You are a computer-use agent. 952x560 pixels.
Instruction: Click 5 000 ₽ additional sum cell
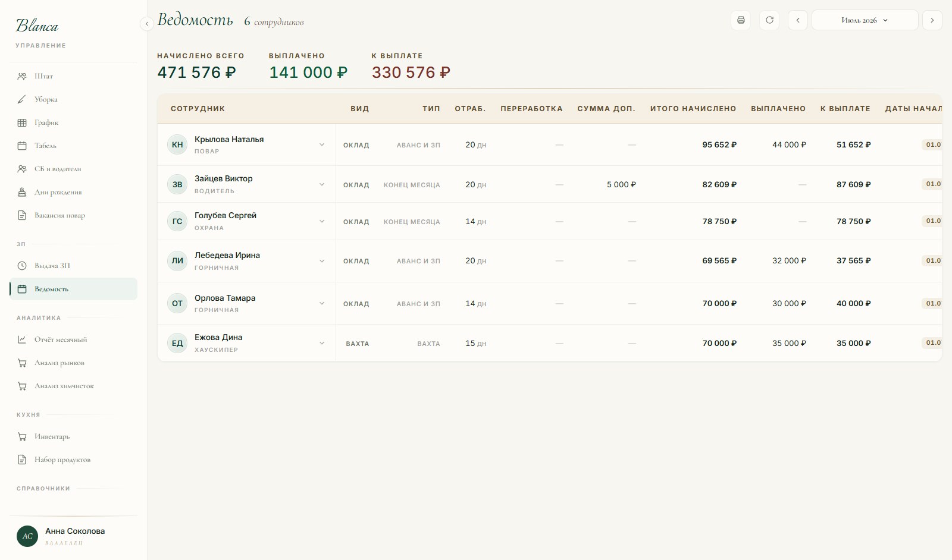pos(621,185)
